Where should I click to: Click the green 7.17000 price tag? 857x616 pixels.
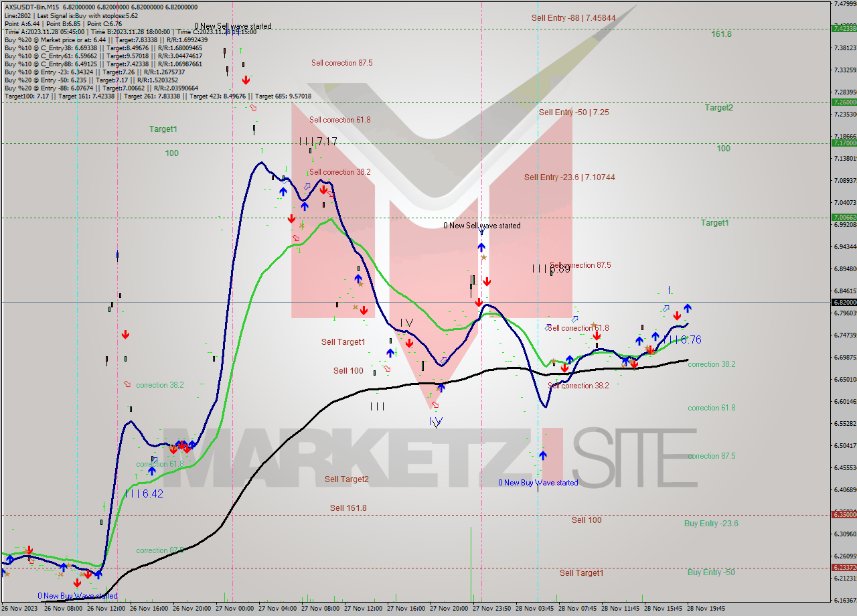pos(844,143)
